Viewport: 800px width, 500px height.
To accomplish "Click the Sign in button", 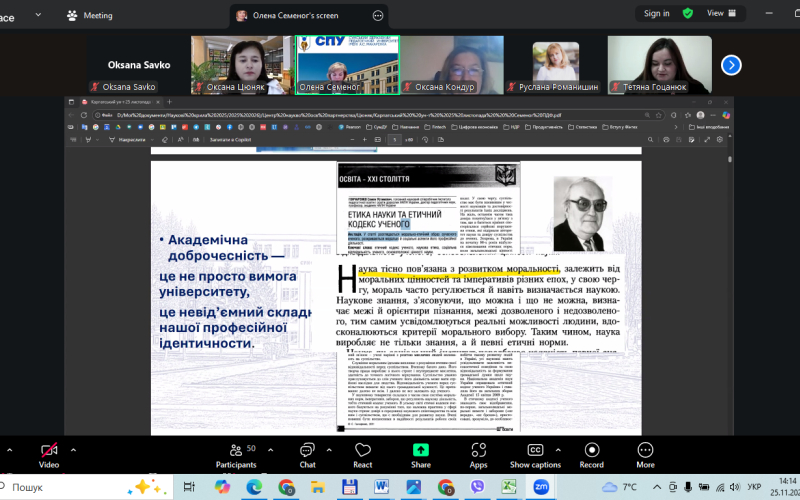I will [657, 13].
